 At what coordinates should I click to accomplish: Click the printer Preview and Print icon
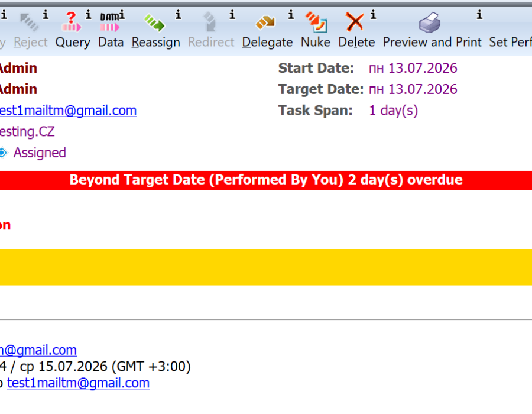click(430, 22)
